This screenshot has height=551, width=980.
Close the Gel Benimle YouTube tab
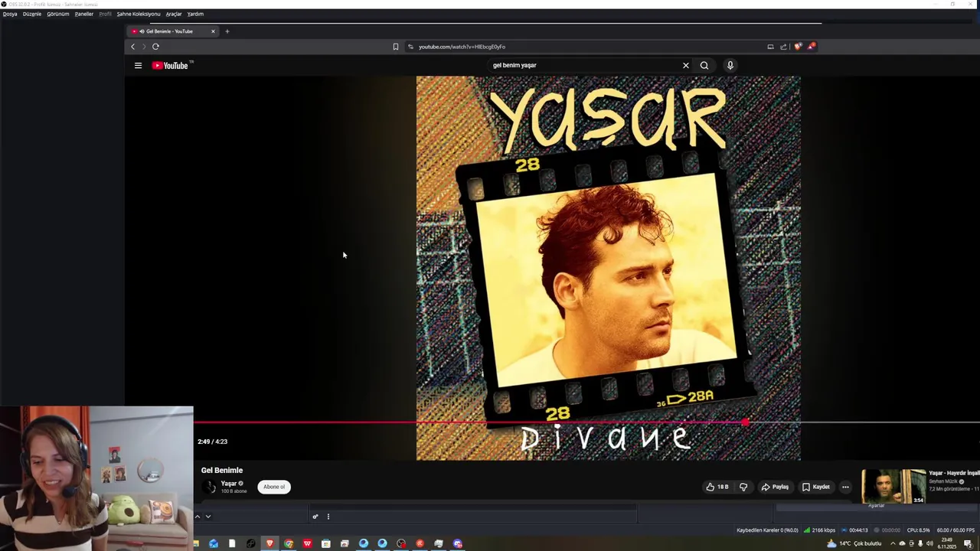(x=213, y=31)
